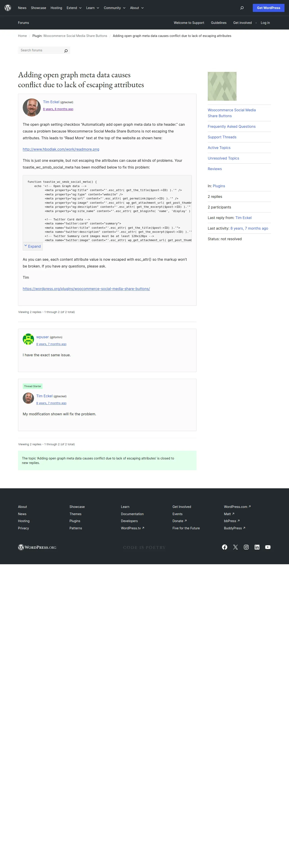Open wpuser's profile link
289x868 pixels.
42,337
